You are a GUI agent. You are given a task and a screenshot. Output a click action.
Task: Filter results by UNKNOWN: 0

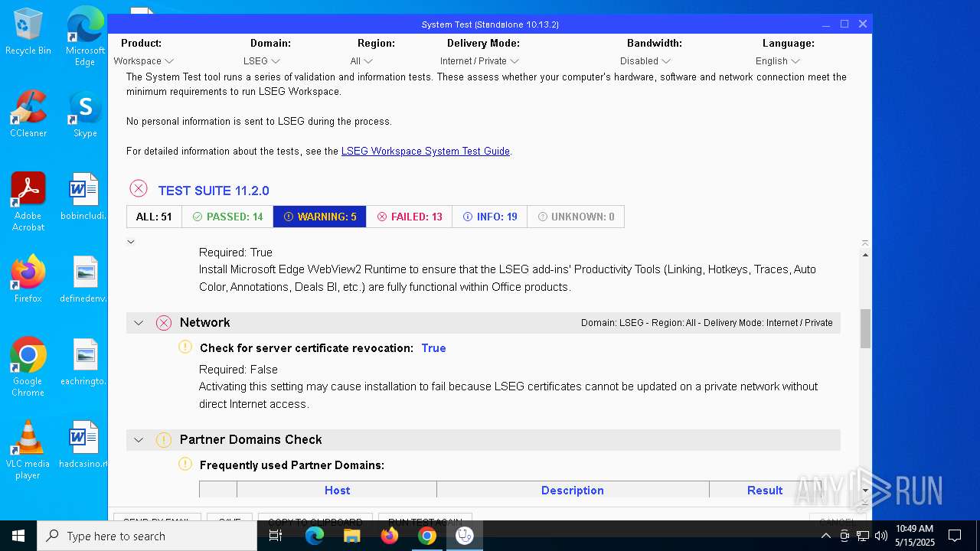576,217
